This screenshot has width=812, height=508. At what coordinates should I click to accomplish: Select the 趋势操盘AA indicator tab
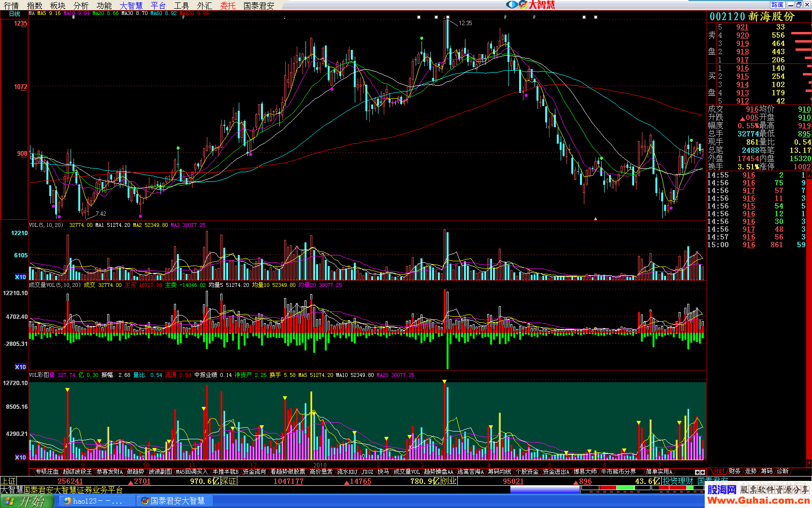(x=439, y=472)
